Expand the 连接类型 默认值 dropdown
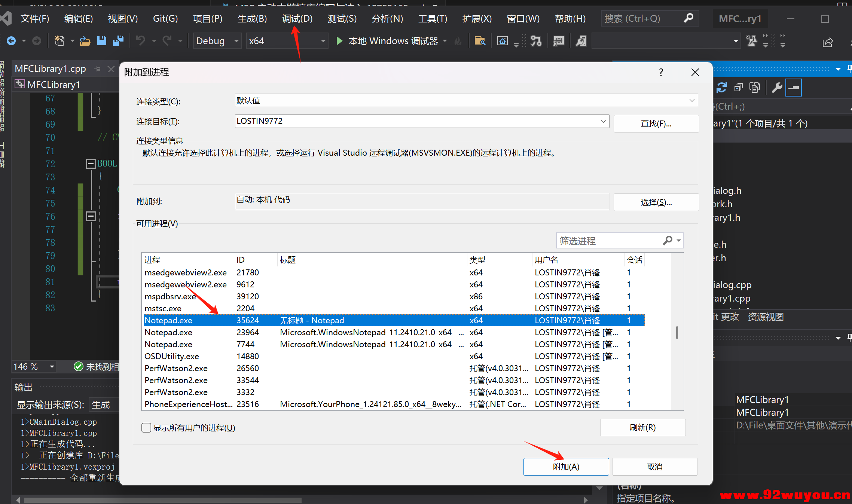The height and width of the screenshot is (504, 852). tap(691, 100)
